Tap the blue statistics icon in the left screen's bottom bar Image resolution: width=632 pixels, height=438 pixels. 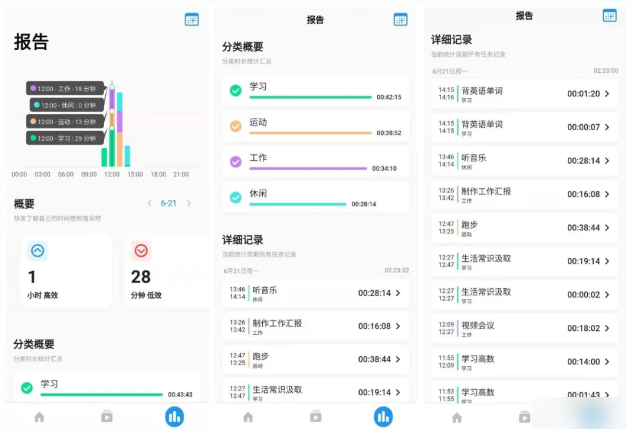click(175, 417)
